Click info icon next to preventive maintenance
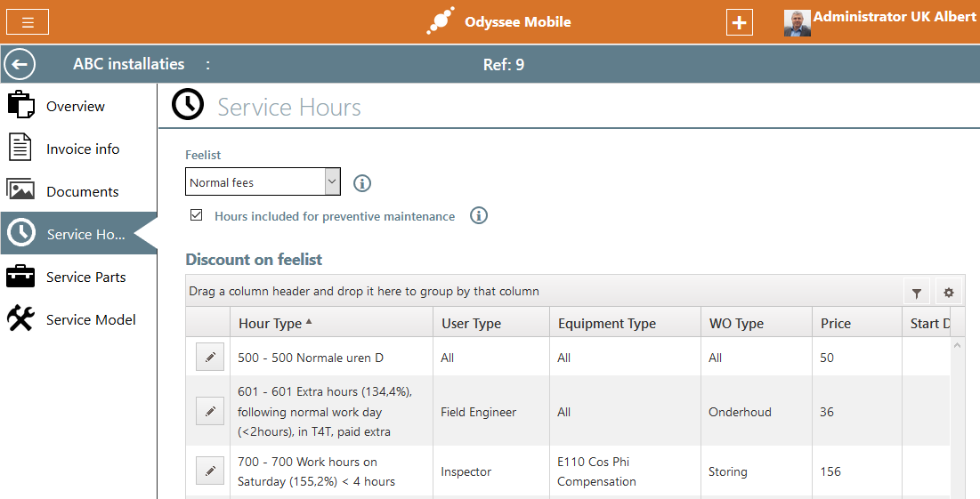Viewport: 980px width, 499px height. click(479, 216)
